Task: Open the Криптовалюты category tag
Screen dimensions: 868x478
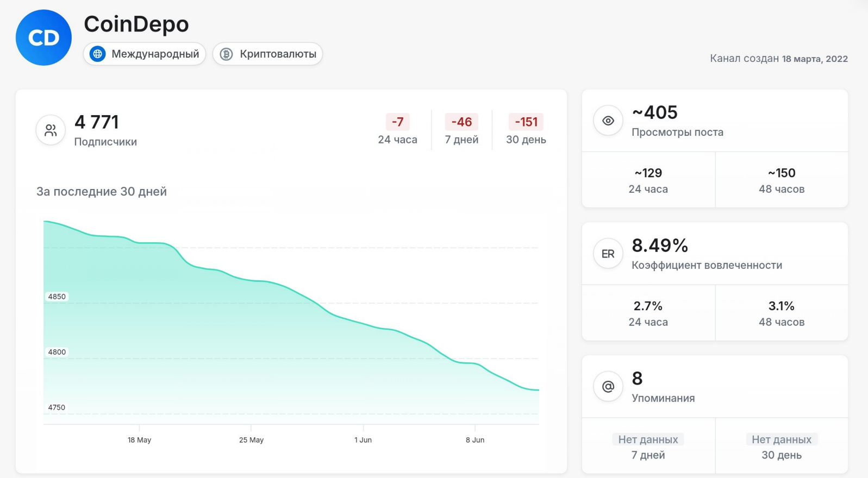Action: click(x=267, y=54)
